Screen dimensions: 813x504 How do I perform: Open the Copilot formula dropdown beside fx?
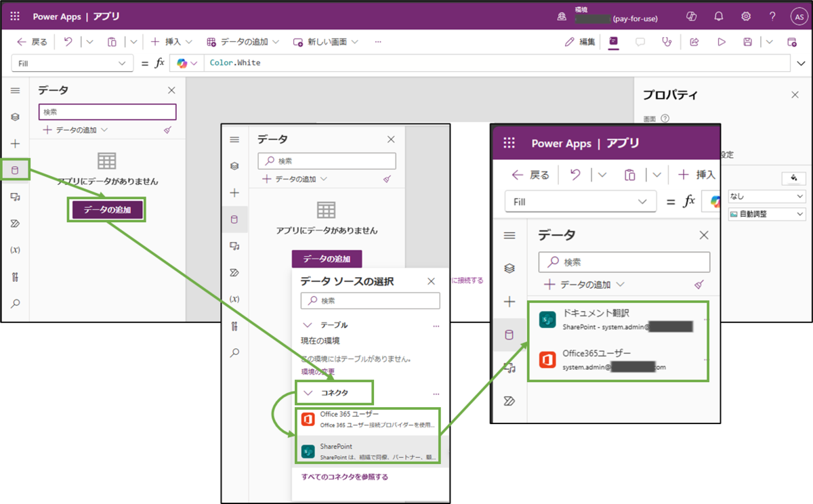click(187, 63)
